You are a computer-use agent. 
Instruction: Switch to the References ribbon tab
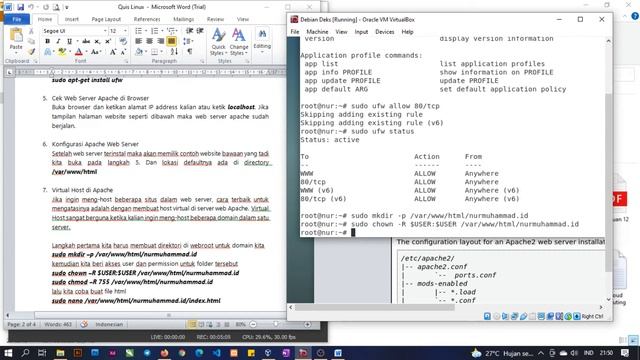[147, 19]
